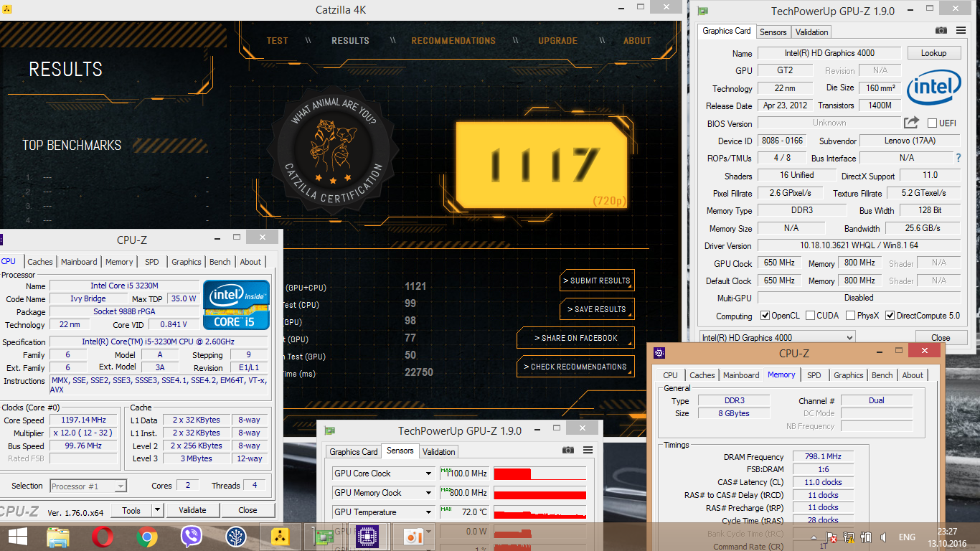Open the Bench tab in CPU-Z processor window

coord(220,262)
